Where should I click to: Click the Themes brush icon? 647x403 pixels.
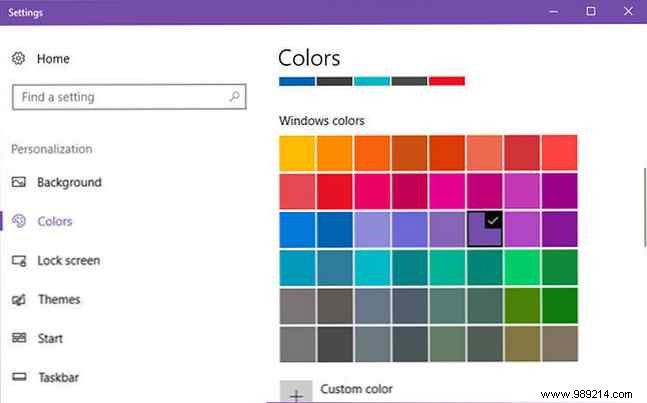coord(19,300)
